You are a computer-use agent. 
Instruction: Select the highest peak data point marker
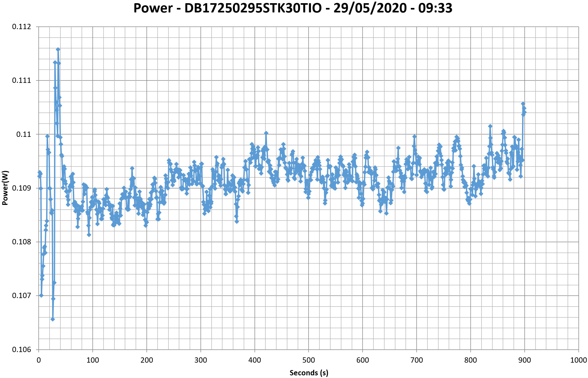pos(58,49)
